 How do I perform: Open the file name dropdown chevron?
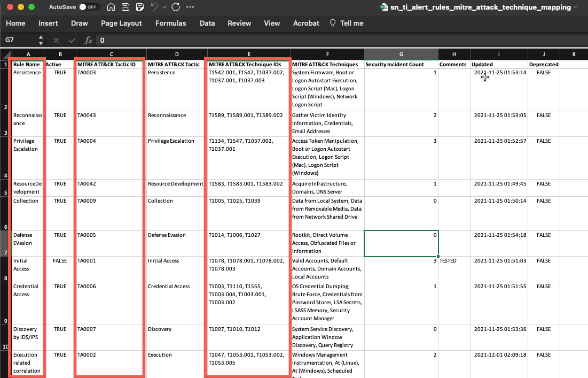[x=575, y=7]
